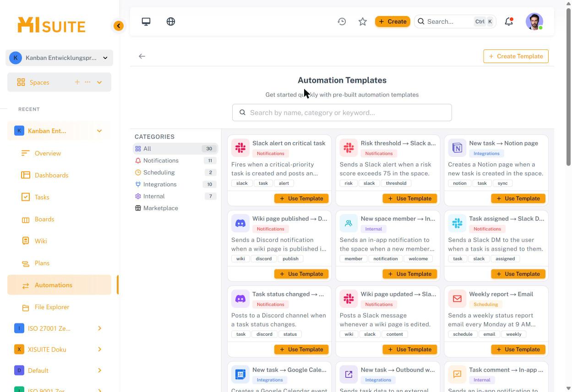The width and height of the screenshot is (572, 392).
Task: Add a new space with the plus icon
Action: [x=77, y=82]
